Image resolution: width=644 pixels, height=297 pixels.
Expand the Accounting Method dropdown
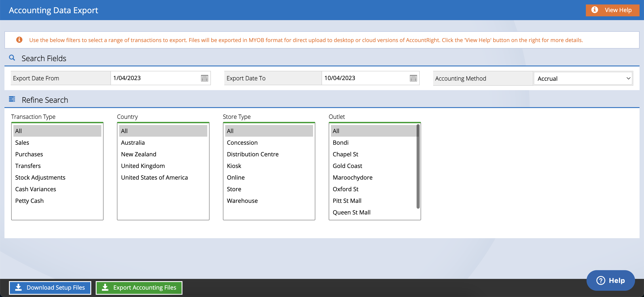(x=583, y=78)
